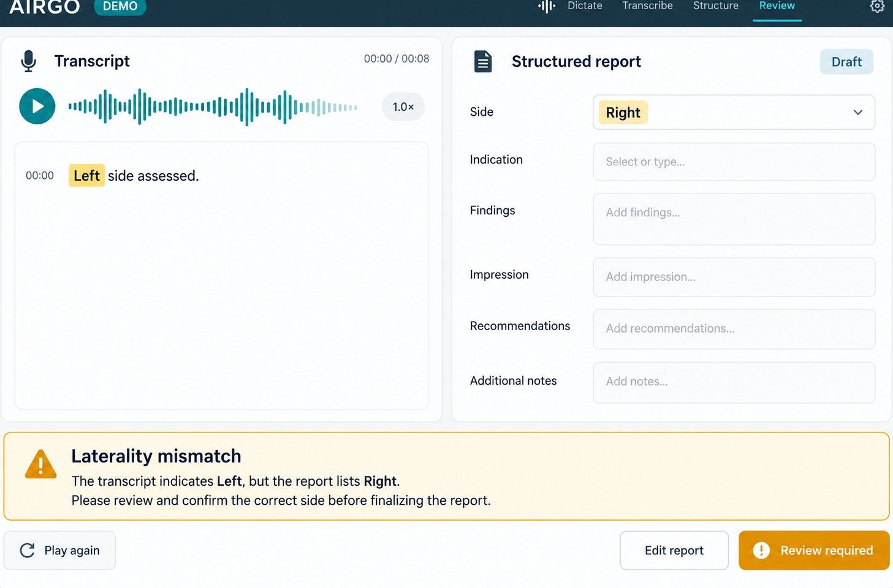Click the audio waveform icon beside Dictate

click(x=546, y=6)
